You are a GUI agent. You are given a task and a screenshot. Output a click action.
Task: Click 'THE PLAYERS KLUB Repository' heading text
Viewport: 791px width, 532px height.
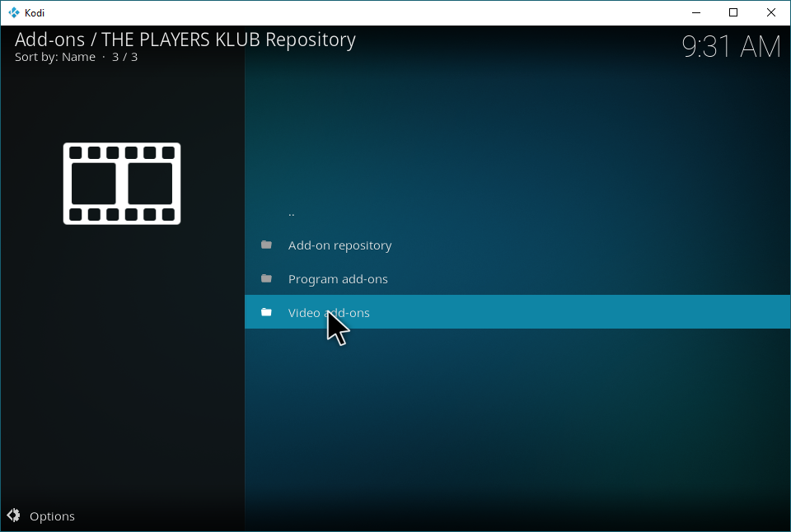point(228,40)
